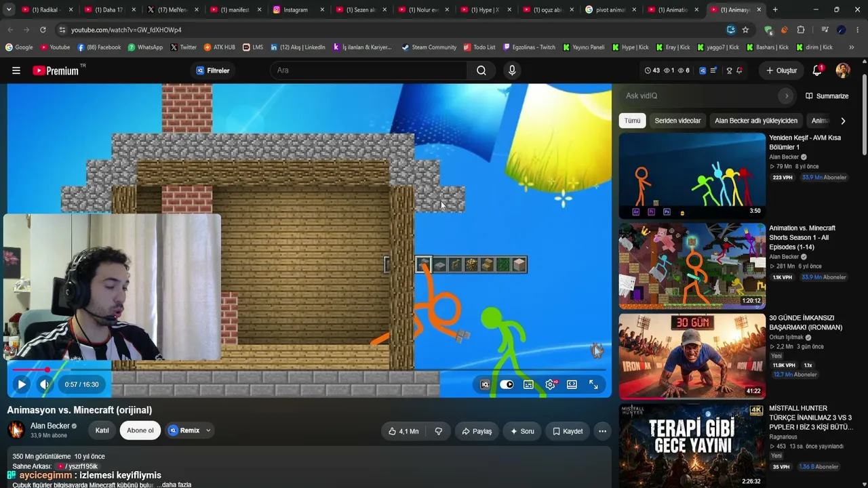Switch to the (1) Hype tab
868x488 pixels.
tap(487, 9)
